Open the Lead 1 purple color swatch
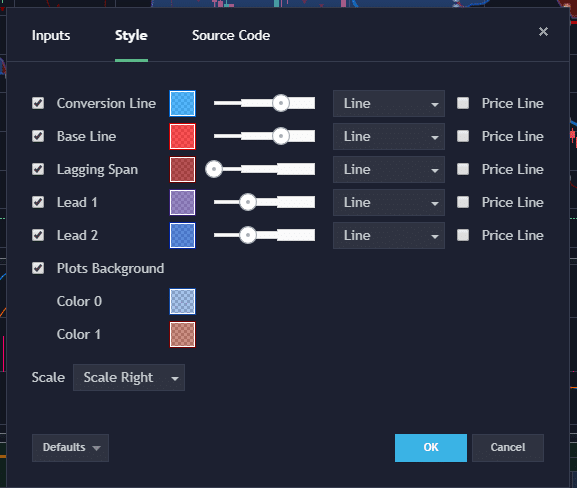 tap(183, 202)
